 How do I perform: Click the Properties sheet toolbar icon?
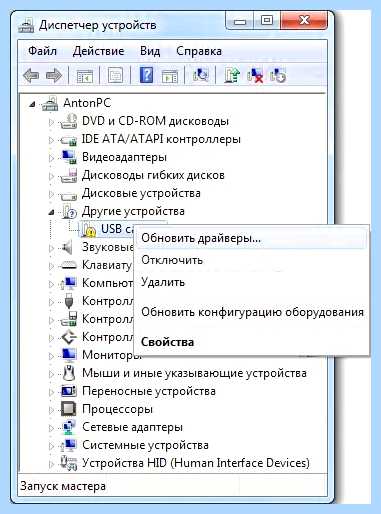(x=115, y=76)
